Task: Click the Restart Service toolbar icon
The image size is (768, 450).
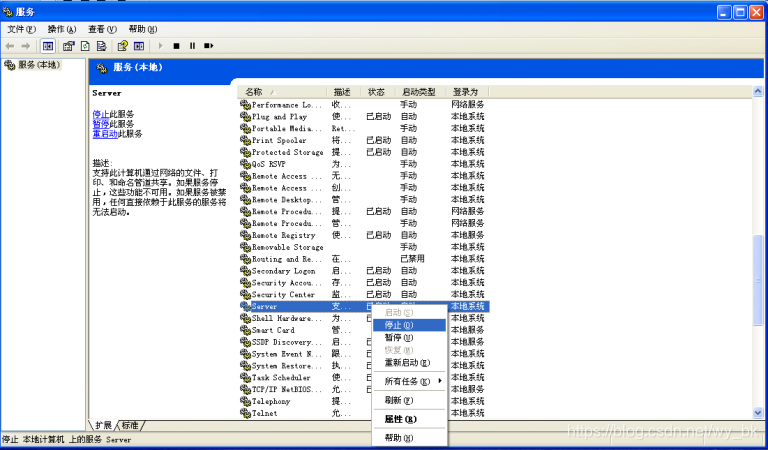Action: tap(209, 46)
